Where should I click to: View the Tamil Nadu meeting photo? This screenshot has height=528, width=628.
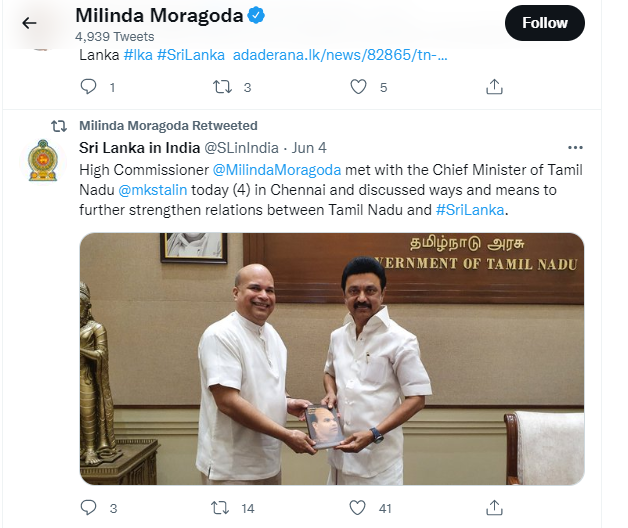pos(332,359)
